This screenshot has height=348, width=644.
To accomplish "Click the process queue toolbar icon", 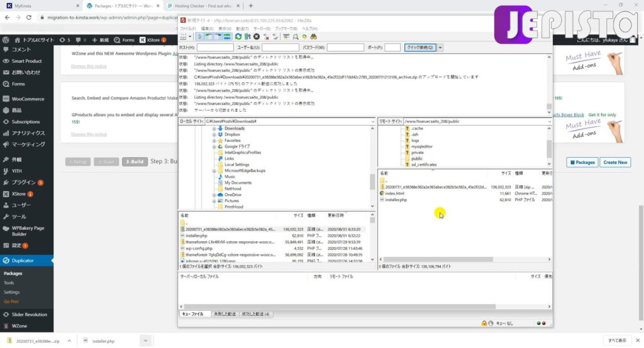I will pyautogui.click(x=247, y=36).
